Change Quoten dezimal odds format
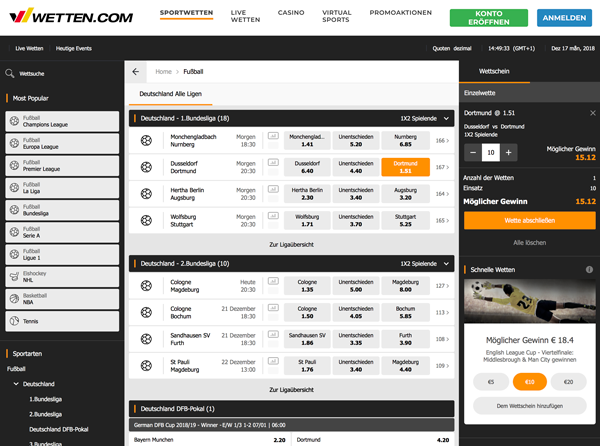Image resolution: width=600 pixels, height=446 pixels. [452, 49]
